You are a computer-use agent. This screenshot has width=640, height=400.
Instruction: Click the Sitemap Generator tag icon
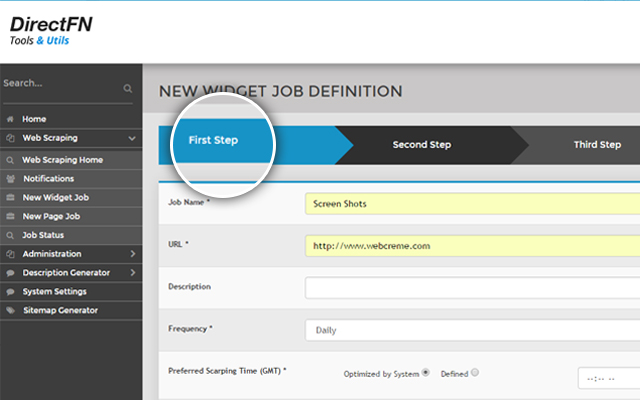[11, 310]
